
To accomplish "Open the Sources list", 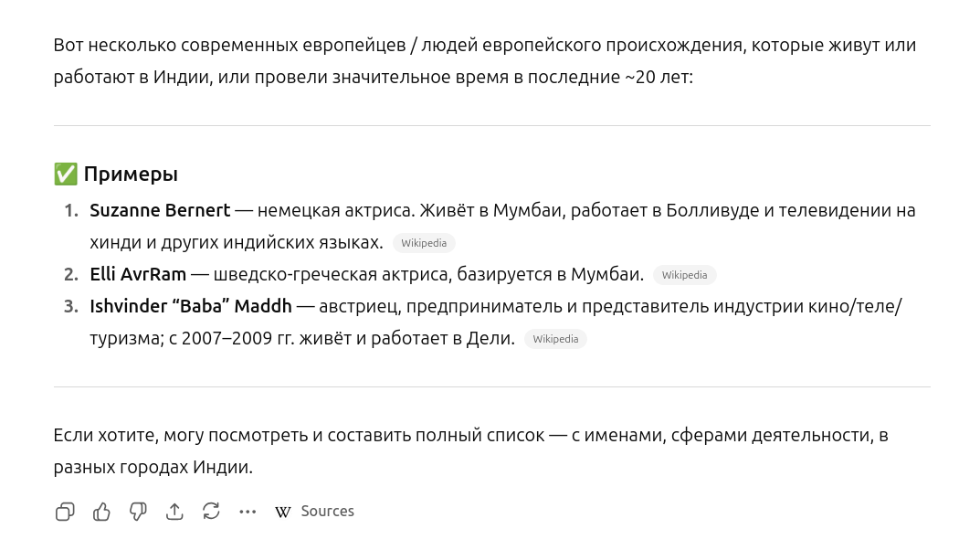I will pos(314,512).
